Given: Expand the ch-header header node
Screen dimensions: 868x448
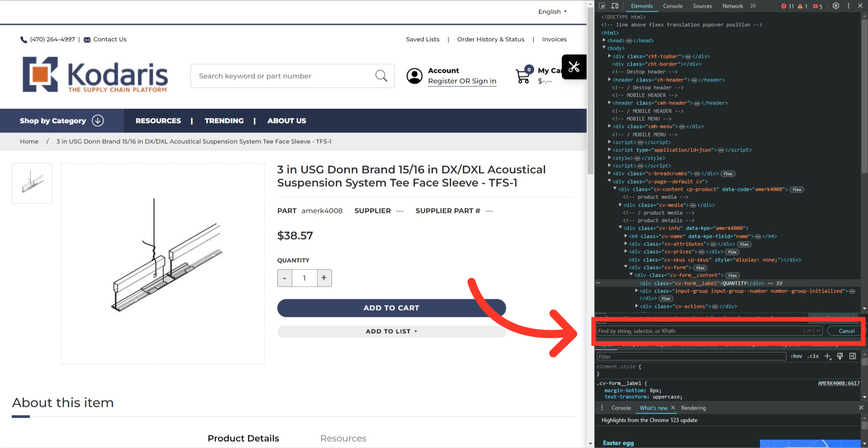Looking at the screenshot, I should pyautogui.click(x=609, y=80).
